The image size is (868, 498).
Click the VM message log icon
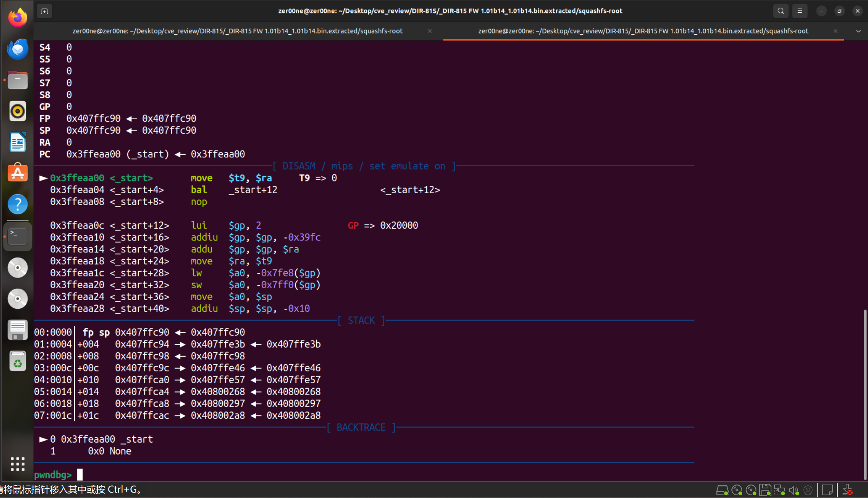pyautogui.click(x=827, y=490)
